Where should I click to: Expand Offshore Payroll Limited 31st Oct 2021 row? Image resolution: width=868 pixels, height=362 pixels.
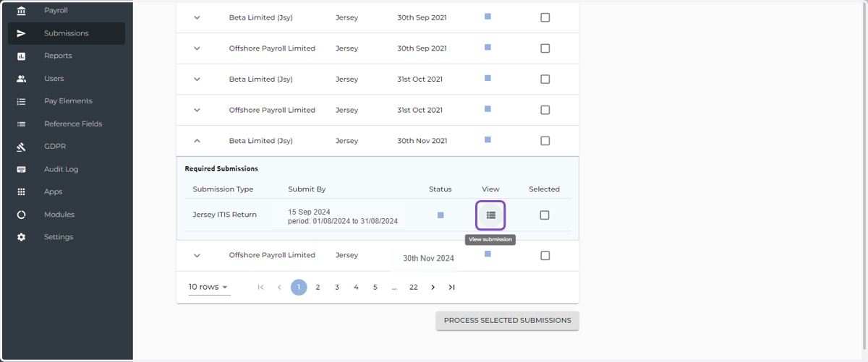(x=197, y=110)
